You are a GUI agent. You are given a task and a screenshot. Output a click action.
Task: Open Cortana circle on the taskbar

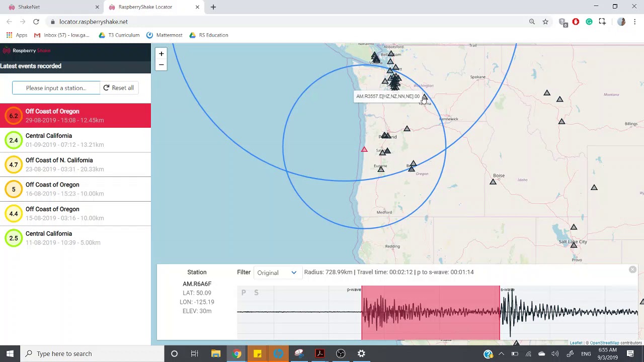click(174, 353)
